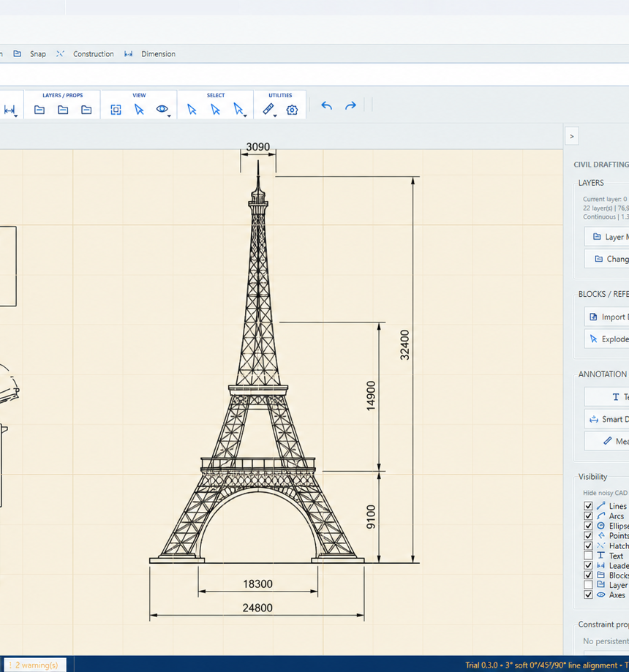The width and height of the screenshot is (629, 672).
Task: Click the Points icon in Visibility list
Action: click(x=600, y=535)
